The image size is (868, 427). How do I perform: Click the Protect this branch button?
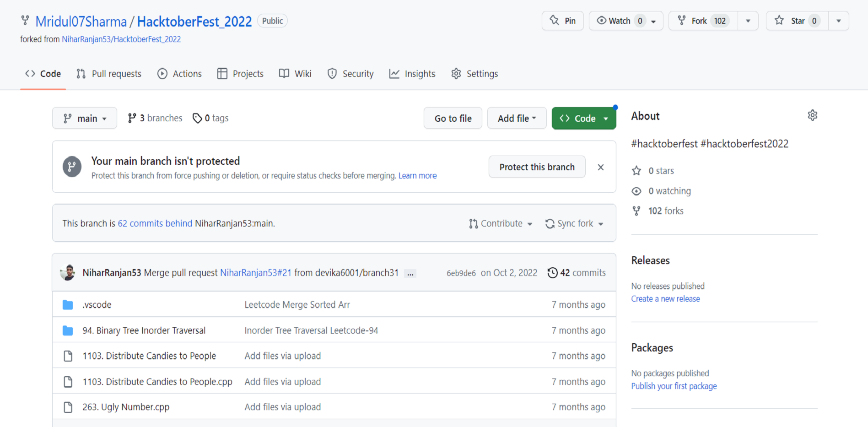537,167
